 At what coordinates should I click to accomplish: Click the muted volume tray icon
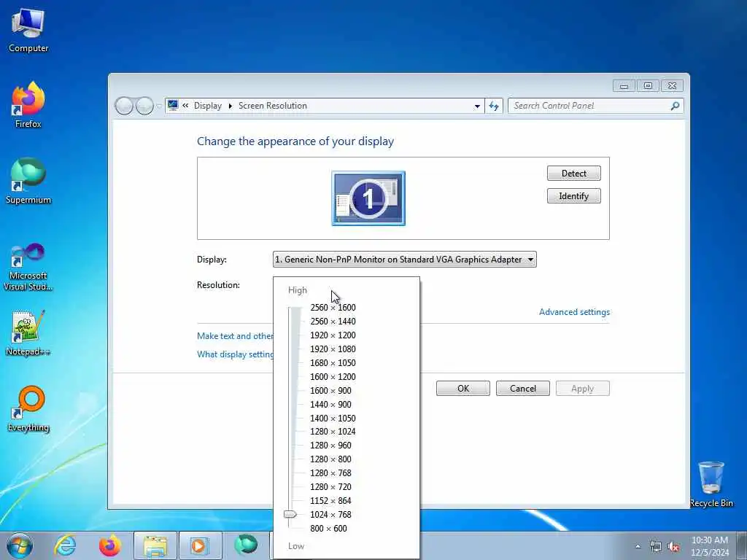pyautogui.click(x=673, y=547)
